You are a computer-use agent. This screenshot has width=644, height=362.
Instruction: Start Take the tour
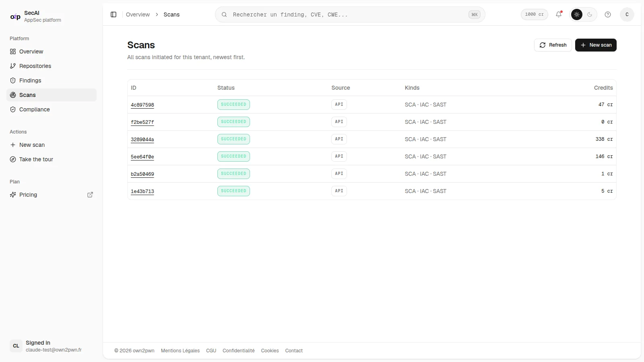[x=52, y=159]
